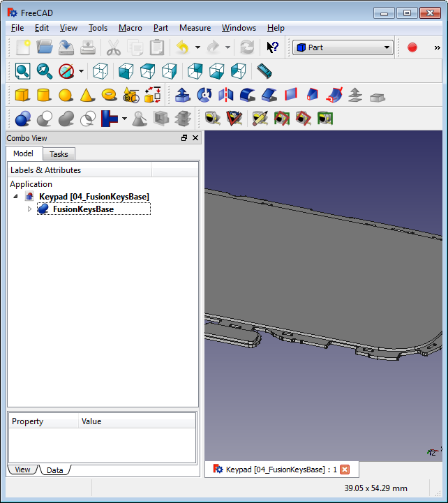Select the Keypad [04_FusionKeysBase] : 1 view tab

point(281,470)
